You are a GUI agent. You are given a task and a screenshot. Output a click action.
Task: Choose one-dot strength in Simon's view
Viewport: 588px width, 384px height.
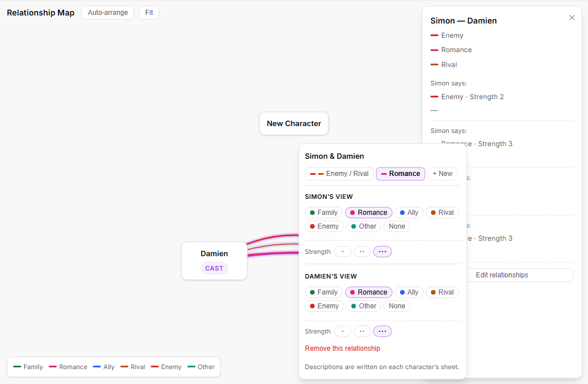(x=343, y=252)
